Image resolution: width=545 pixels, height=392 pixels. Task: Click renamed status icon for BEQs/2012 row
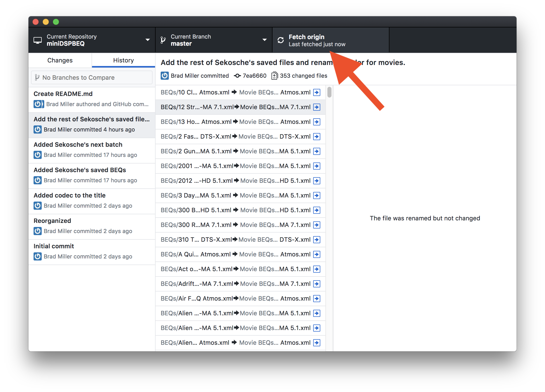pos(317,181)
